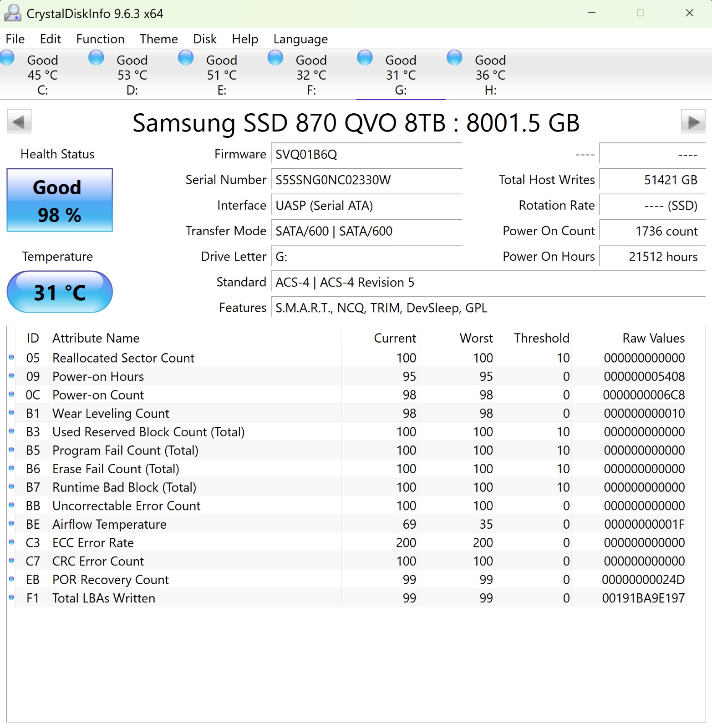The height and width of the screenshot is (728, 712).
Task: Click status dot of Erase Fail Count row
Action: click(12, 468)
